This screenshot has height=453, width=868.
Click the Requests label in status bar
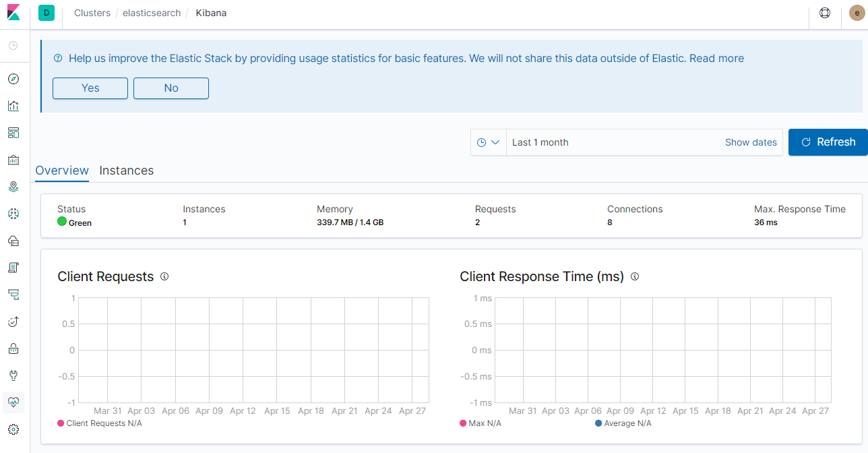(x=495, y=209)
